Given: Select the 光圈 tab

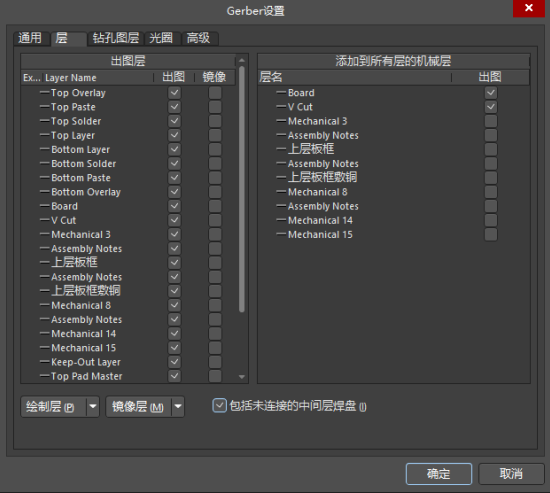Looking at the screenshot, I should point(161,38).
